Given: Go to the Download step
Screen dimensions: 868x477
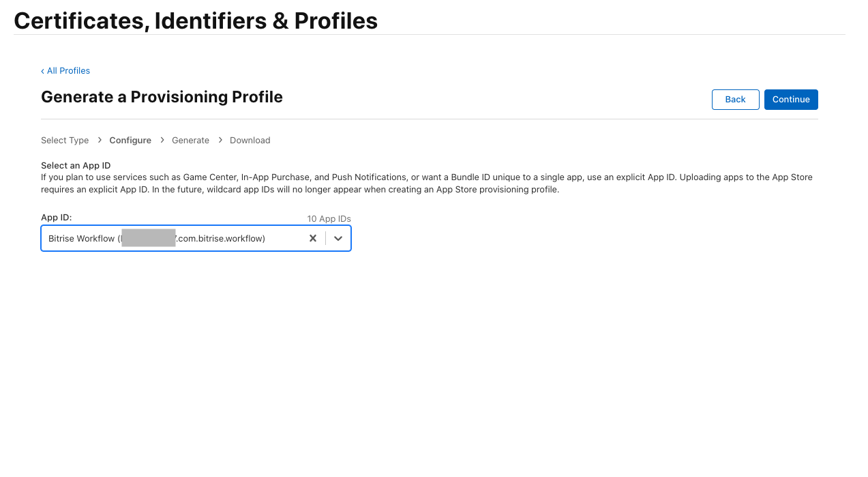Looking at the screenshot, I should point(250,141).
